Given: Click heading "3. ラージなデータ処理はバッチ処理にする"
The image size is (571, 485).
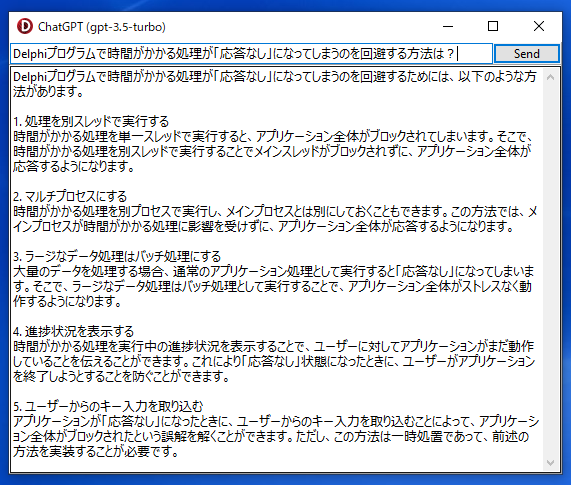Looking at the screenshot, I should tap(117, 256).
